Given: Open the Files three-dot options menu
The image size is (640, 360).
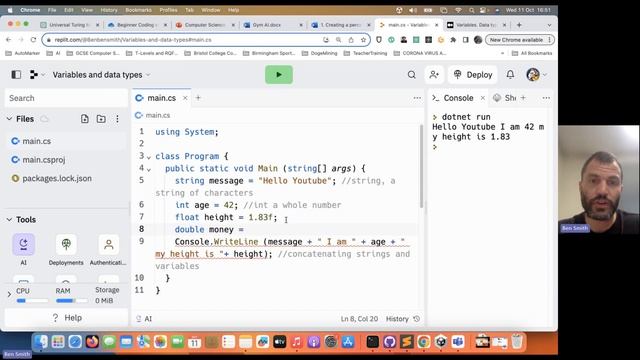Looking at the screenshot, I should pyautogui.click(x=117, y=119).
